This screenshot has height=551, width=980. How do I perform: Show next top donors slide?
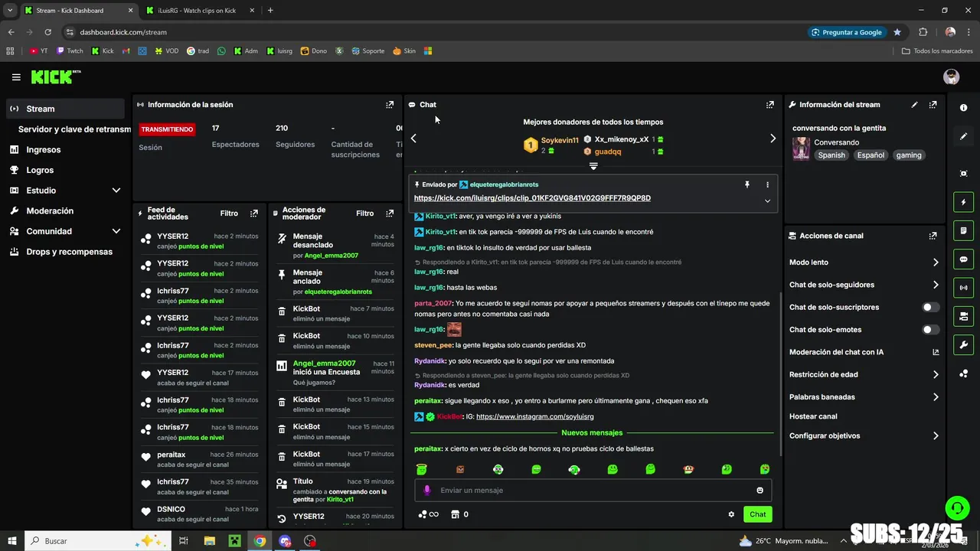(x=773, y=139)
